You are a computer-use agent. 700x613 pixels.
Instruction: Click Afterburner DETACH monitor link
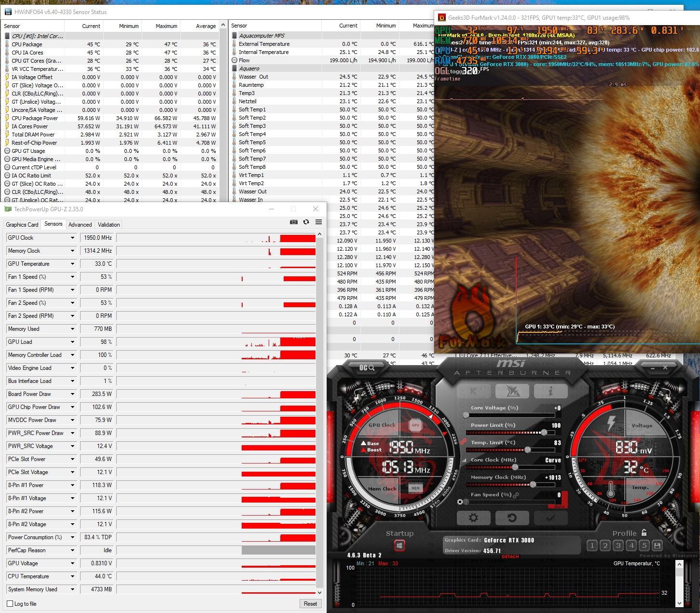[x=510, y=557]
